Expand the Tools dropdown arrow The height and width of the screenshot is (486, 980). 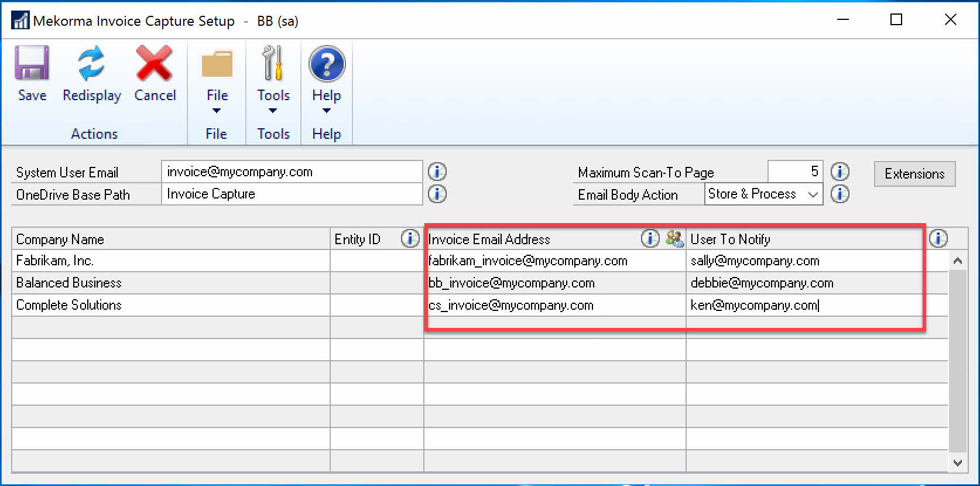tap(273, 111)
